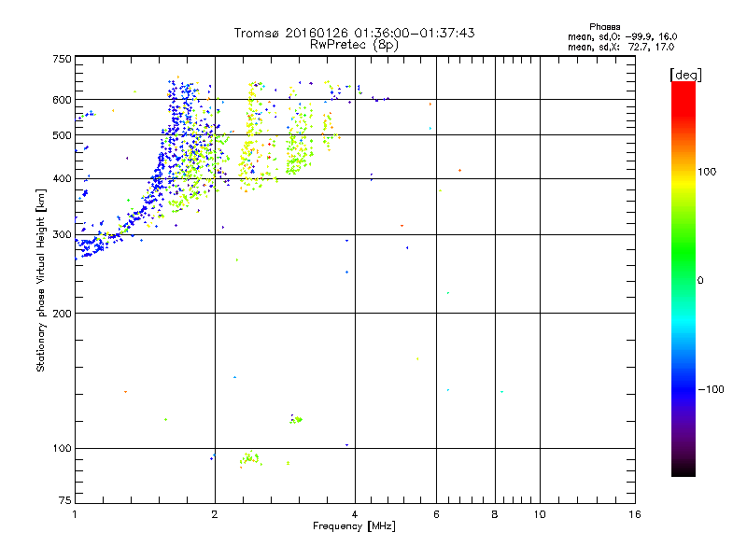Click the y-axis label '400'
This screenshot has width=747, height=560.
(62, 178)
